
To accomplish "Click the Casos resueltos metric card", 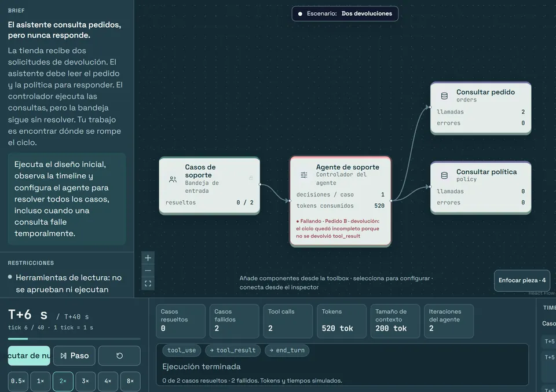I will (x=181, y=321).
